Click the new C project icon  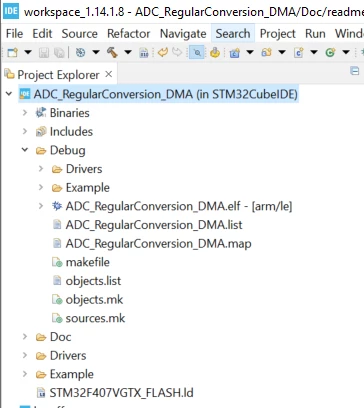pos(235,53)
